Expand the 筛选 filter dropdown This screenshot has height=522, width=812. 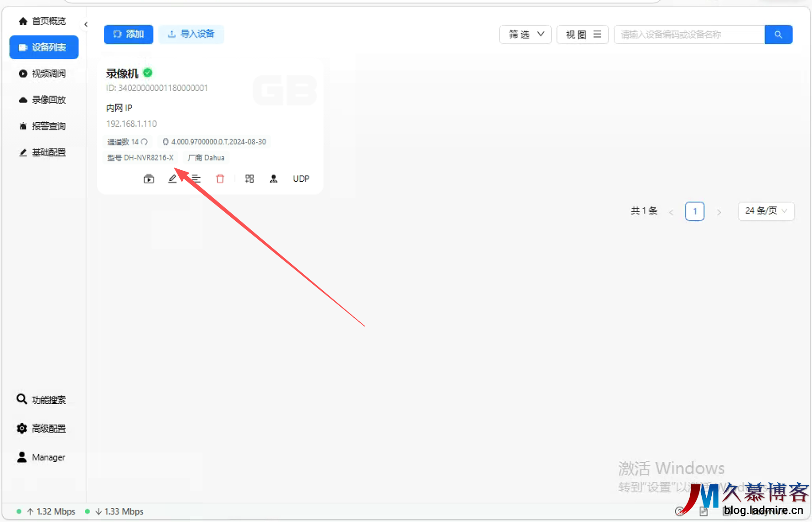coord(526,35)
